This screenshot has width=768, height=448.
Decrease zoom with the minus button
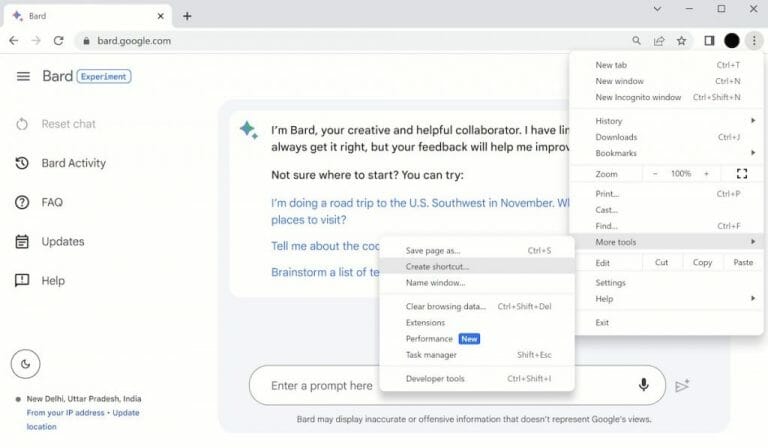tap(655, 173)
